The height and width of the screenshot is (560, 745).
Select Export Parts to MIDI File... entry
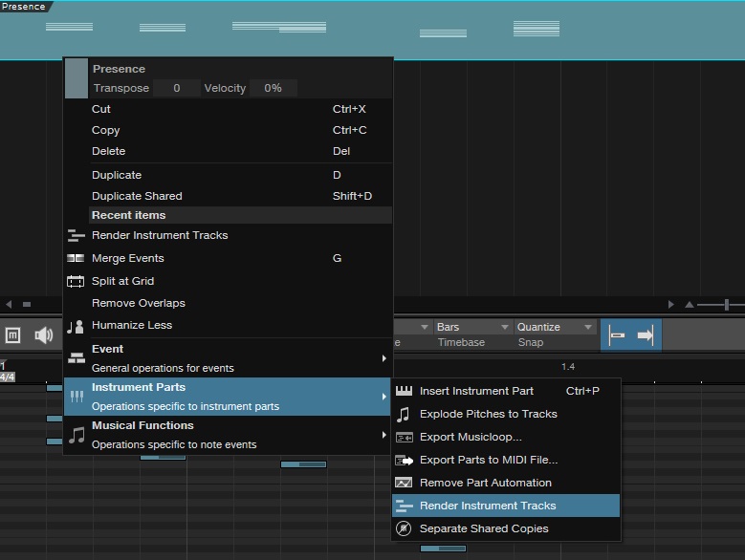coord(506,460)
